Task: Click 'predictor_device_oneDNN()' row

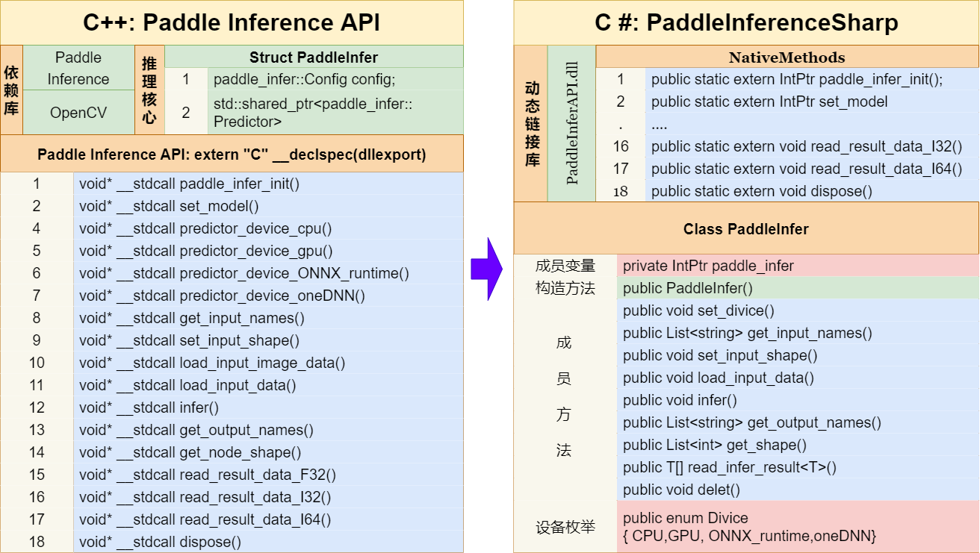Action: pyautogui.click(x=268, y=296)
